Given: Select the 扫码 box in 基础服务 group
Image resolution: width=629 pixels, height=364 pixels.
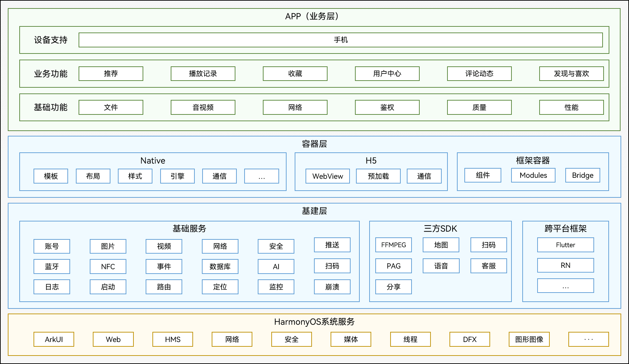Looking at the screenshot, I should [332, 266].
